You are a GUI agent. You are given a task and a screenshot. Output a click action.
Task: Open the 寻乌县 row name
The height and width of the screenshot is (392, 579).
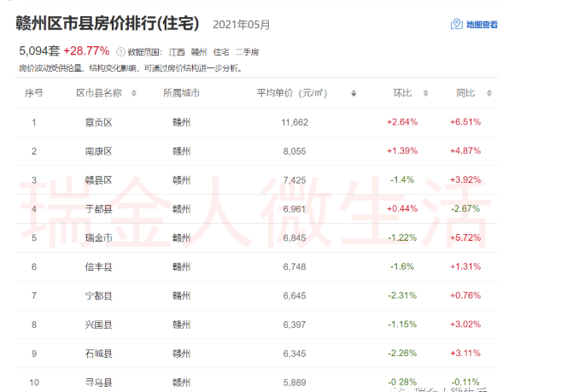98,383
